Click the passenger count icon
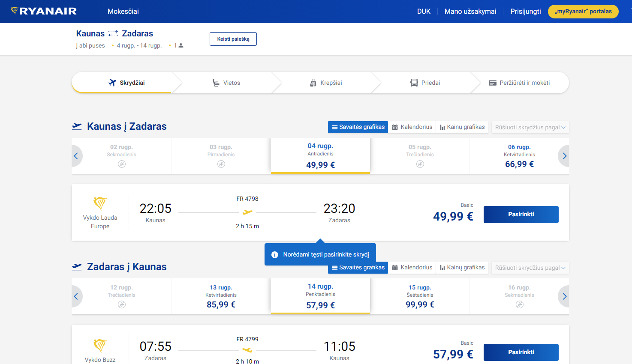 [181, 45]
